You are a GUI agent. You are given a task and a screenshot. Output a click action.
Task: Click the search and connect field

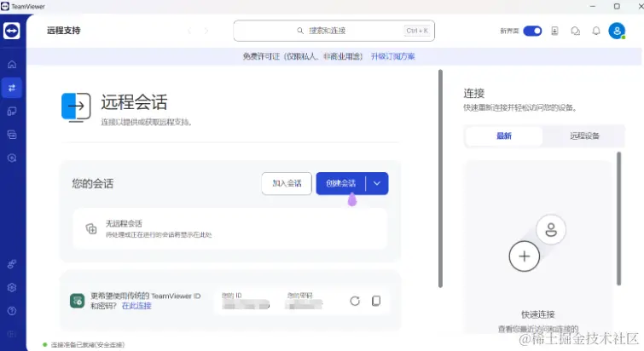click(334, 31)
